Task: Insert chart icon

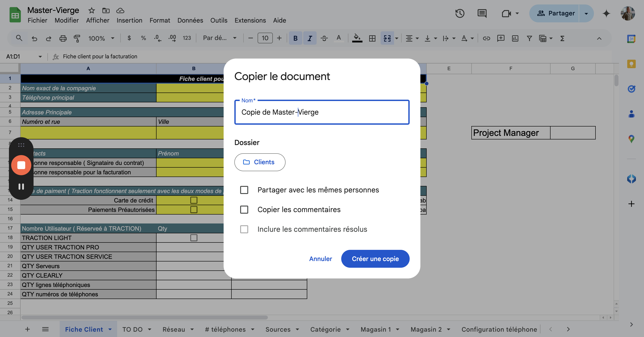Action: coord(515,38)
